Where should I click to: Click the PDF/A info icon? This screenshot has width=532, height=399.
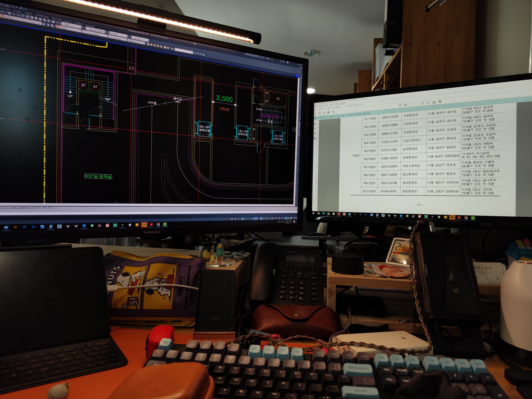[315, 118]
